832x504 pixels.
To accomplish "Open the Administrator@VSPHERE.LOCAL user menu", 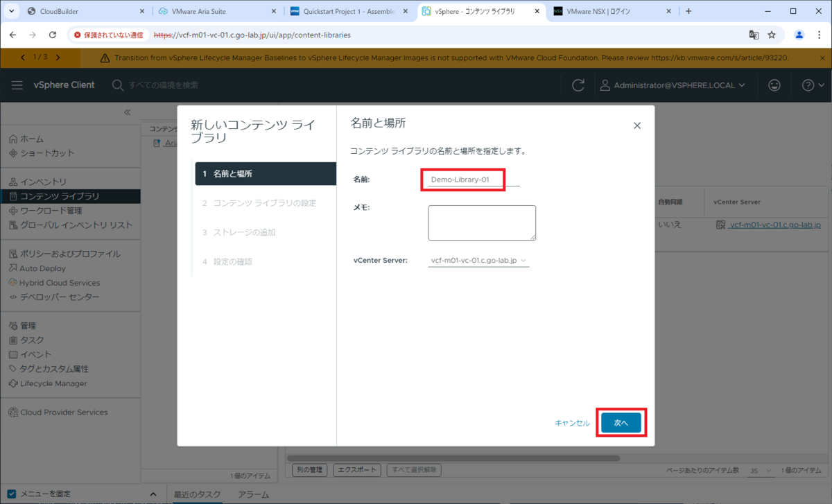I will [x=673, y=85].
